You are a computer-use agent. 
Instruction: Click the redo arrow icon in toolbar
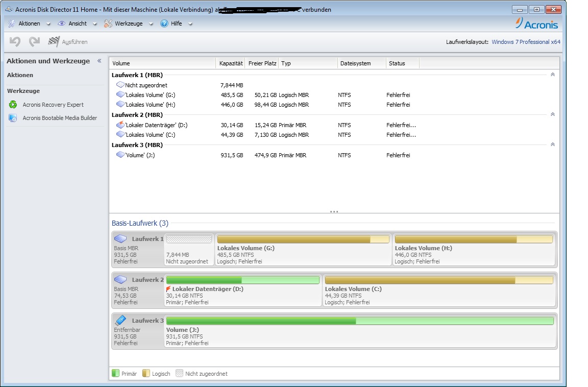tap(34, 42)
